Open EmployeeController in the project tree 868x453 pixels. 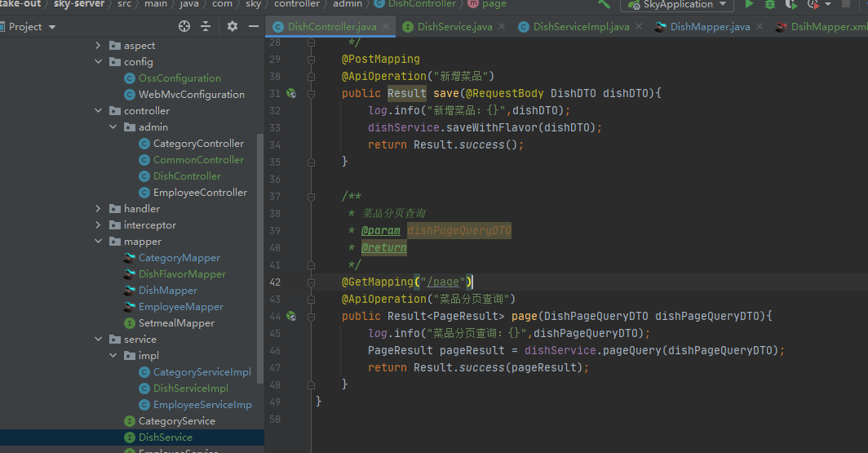pos(200,193)
